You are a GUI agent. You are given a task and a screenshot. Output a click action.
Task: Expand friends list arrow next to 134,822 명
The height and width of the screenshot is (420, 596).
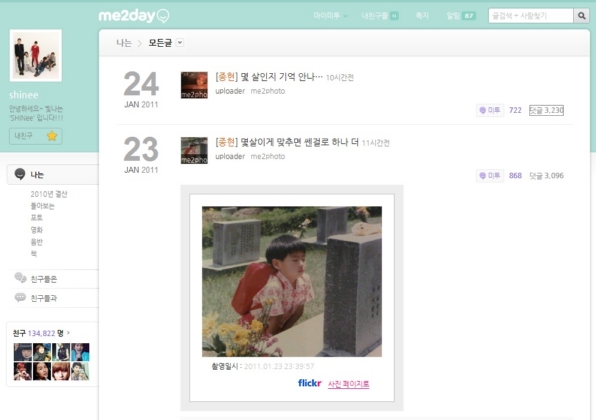coord(68,333)
